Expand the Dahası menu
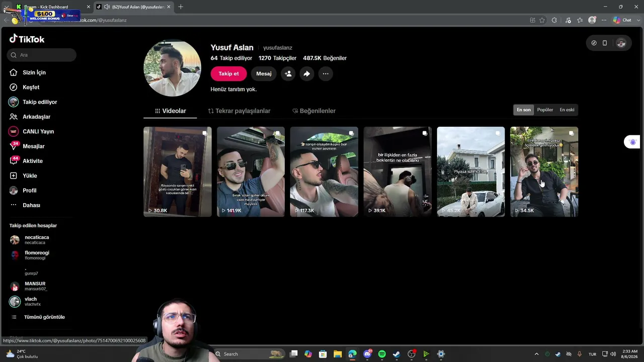Viewport: 644px width, 362px height. [25, 205]
